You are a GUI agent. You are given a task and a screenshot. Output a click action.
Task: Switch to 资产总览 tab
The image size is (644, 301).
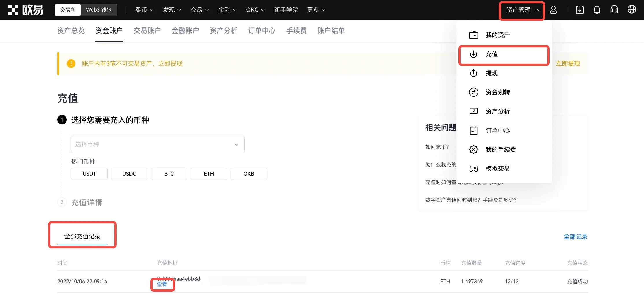[71, 31]
